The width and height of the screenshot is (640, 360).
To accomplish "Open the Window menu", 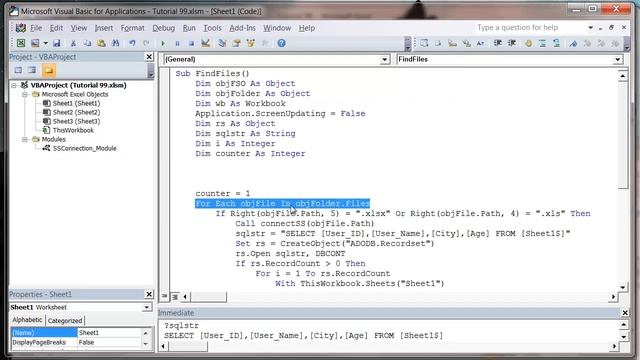I will [x=277, y=28].
